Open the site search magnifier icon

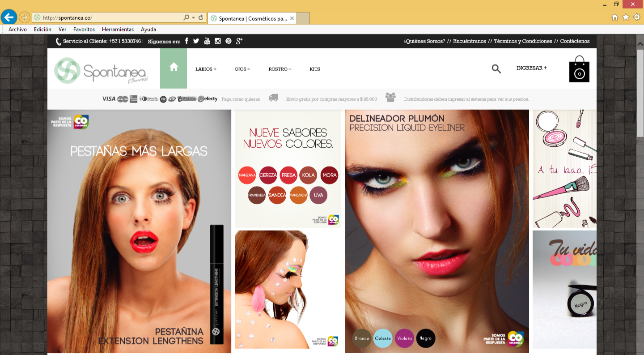[496, 68]
